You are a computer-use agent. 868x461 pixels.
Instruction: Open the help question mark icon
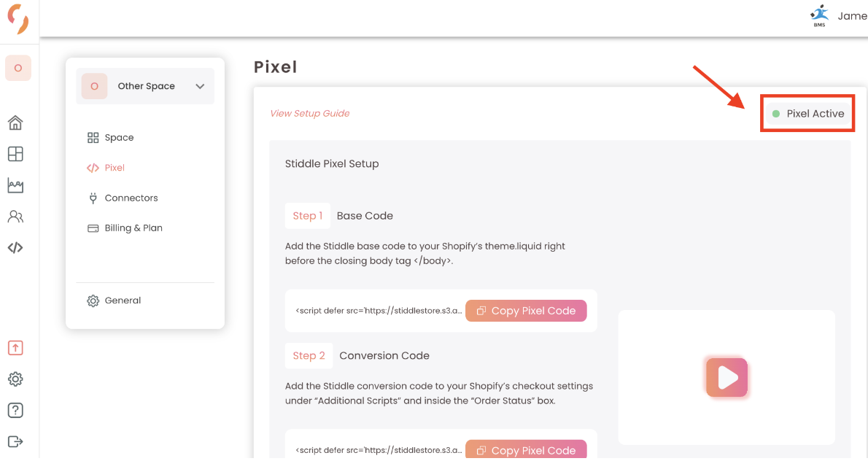click(x=15, y=410)
